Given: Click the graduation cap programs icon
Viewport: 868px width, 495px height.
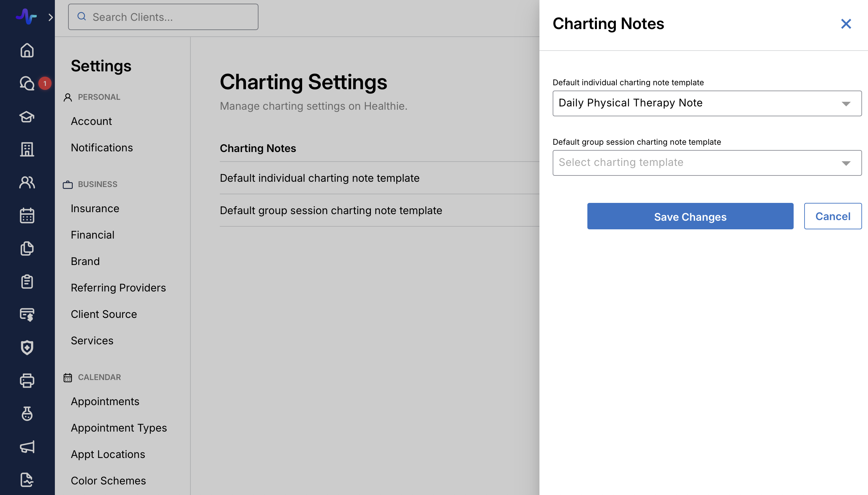Looking at the screenshot, I should [x=27, y=117].
